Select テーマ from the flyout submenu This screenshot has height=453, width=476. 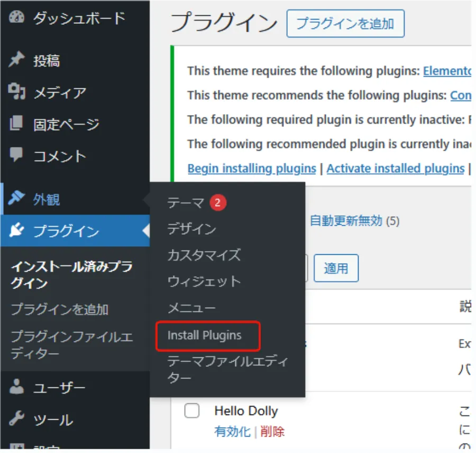186,203
